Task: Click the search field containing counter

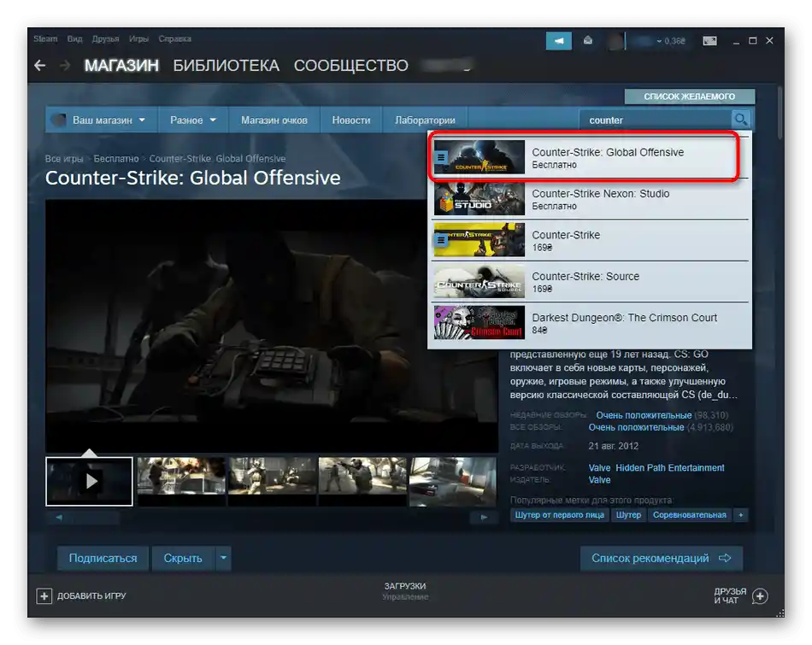Action: (654, 120)
